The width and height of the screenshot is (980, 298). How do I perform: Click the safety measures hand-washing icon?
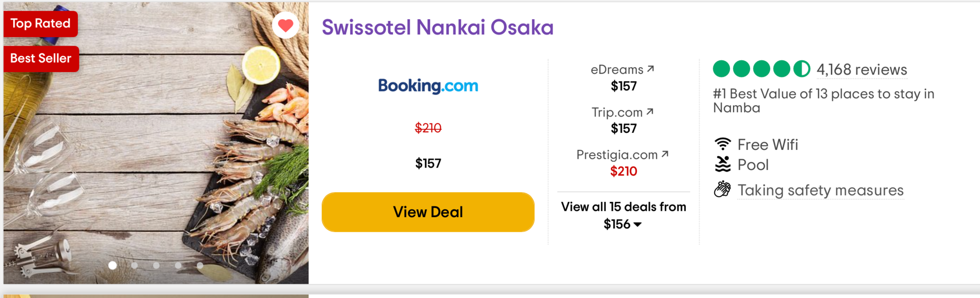723,189
